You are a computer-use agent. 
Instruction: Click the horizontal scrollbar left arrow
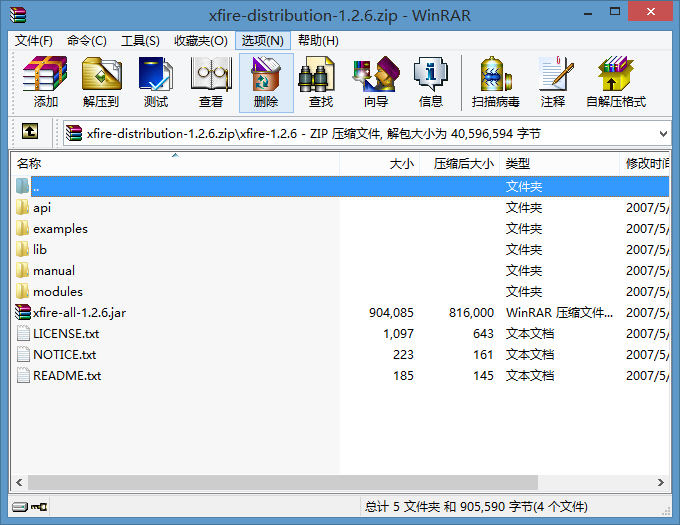(19, 482)
